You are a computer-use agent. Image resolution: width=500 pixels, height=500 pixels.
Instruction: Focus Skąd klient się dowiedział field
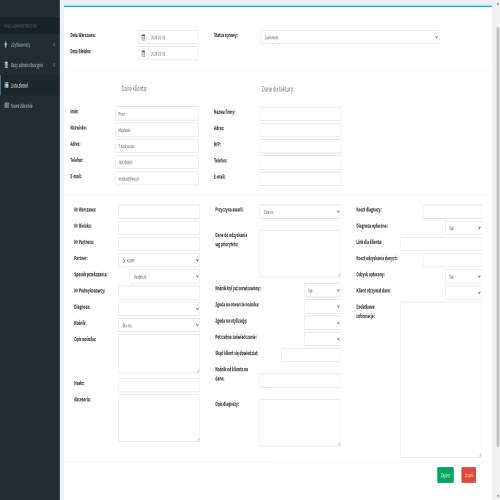311,355
